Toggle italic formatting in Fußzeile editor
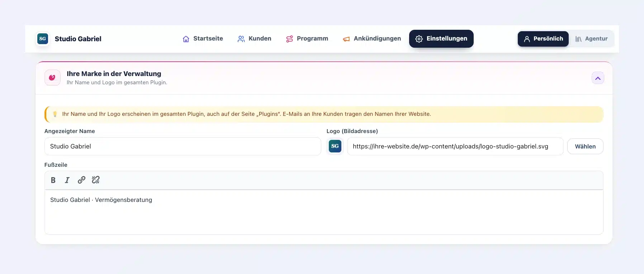This screenshot has width=644, height=274. (67, 180)
